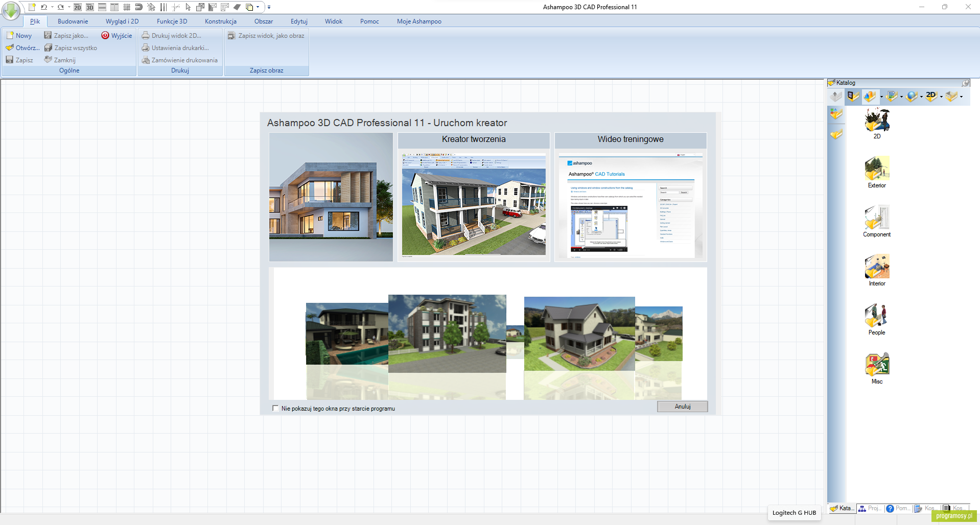Click Zamknij in the ribbon
The width and height of the screenshot is (980, 525).
(60, 60)
